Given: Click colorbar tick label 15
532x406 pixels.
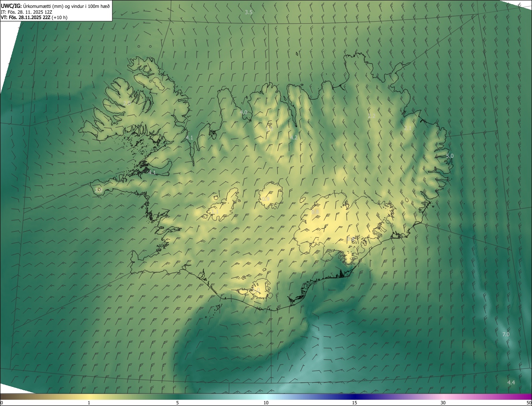Looking at the screenshot, I should tap(355, 403).
